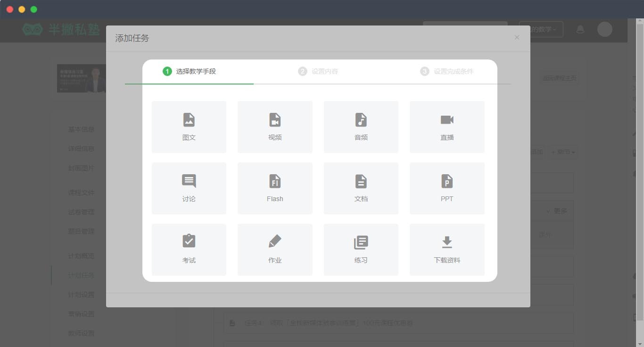Select the 直播 live broadcast camera icon
644x347 pixels.
[446, 120]
